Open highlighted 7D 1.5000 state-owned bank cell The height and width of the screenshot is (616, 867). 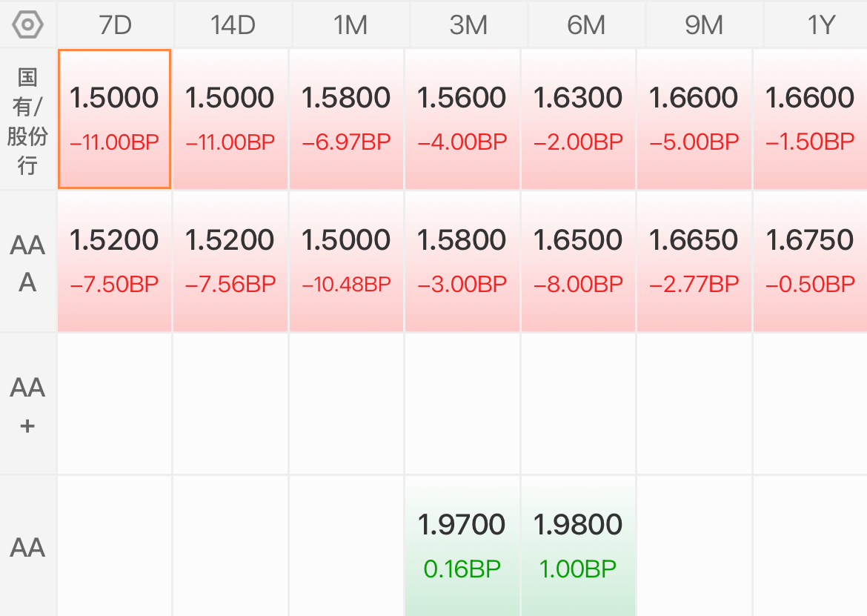click(x=114, y=119)
